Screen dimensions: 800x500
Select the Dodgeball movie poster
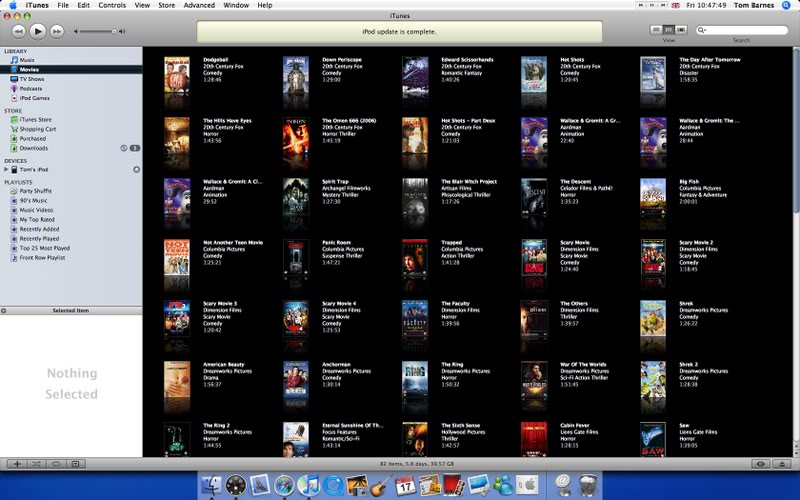(177, 74)
